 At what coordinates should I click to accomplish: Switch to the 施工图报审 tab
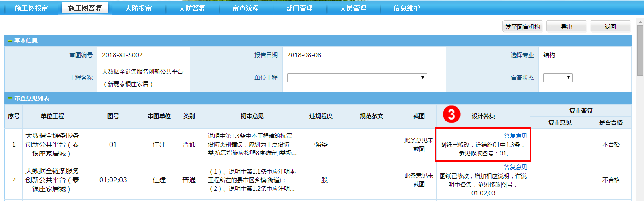click(31, 8)
